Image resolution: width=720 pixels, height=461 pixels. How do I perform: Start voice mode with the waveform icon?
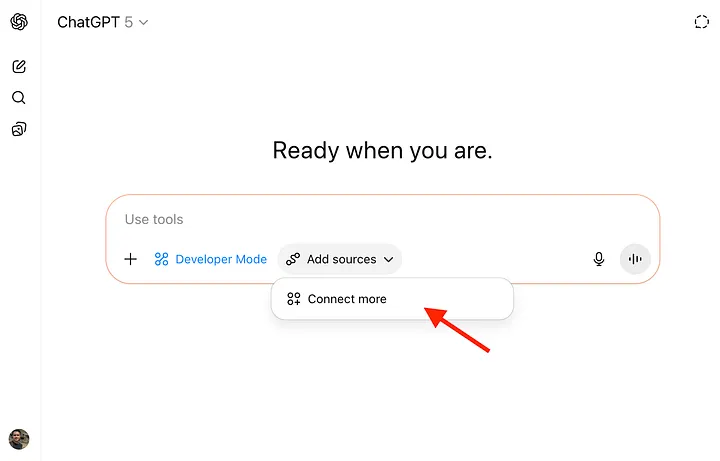pos(635,259)
